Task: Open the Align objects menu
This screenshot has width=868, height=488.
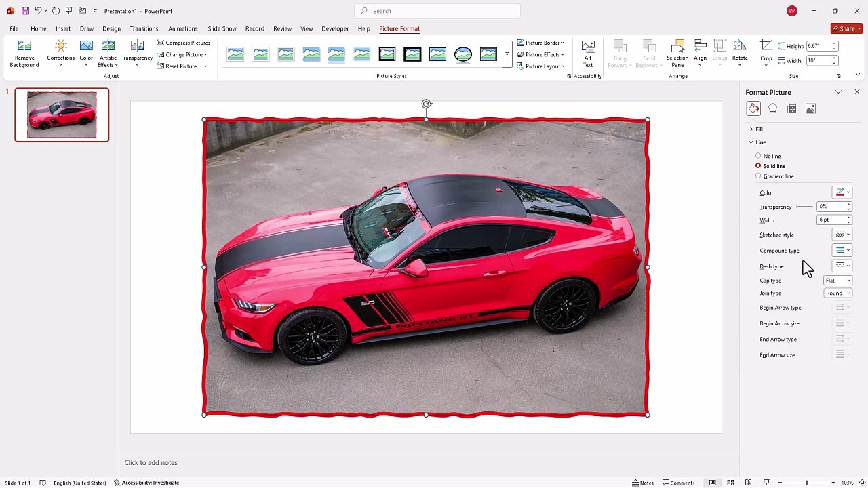Action: point(700,54)
